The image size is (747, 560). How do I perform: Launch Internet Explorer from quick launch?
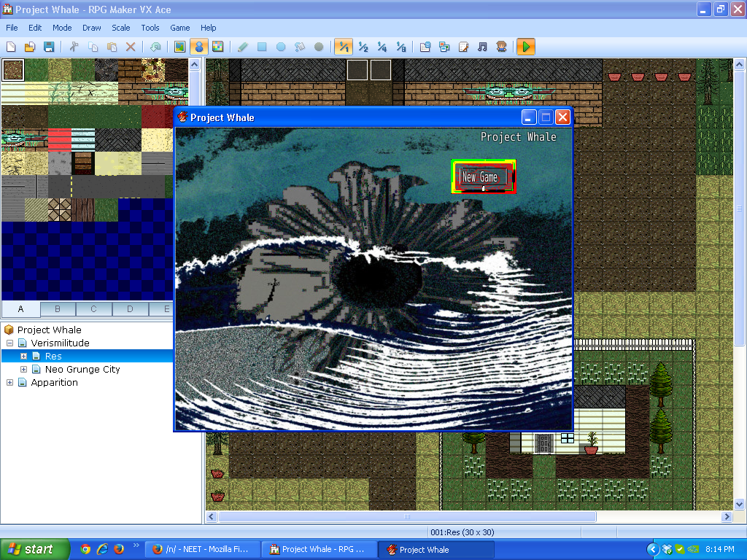(102, 549)
